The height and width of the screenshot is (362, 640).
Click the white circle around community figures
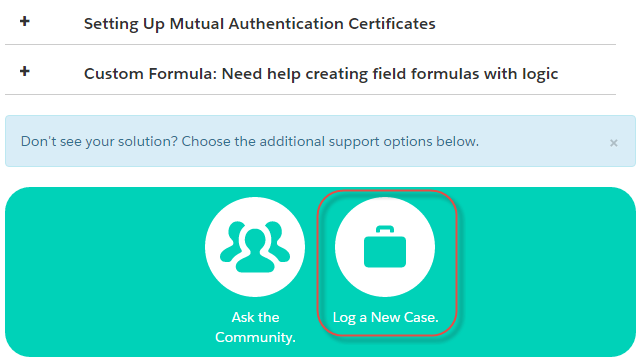tap(255, 247)
